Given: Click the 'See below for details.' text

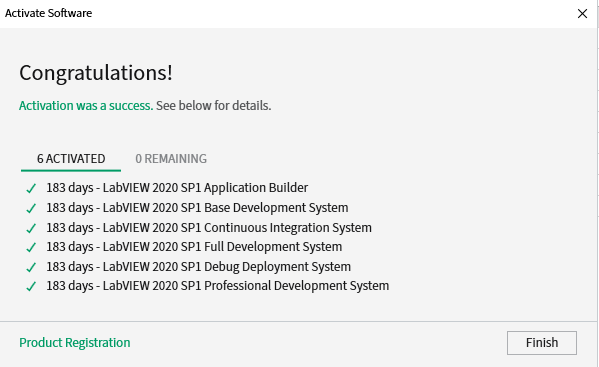Looking at the screenshot, I should tap(214, 105).
